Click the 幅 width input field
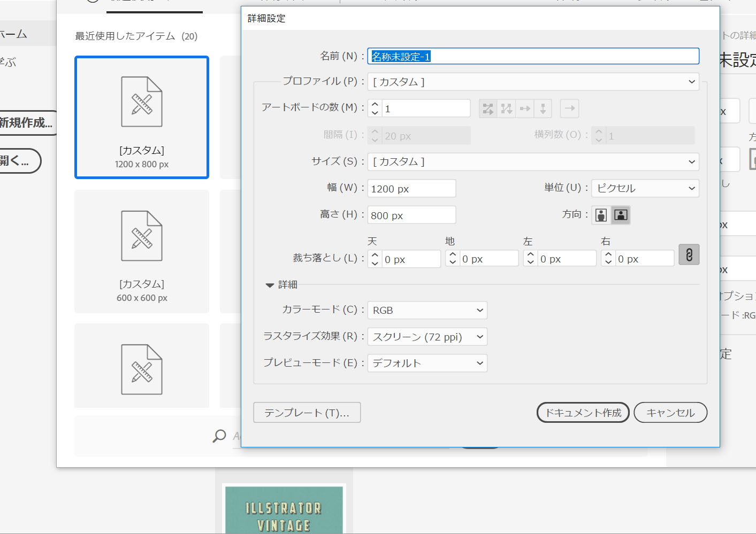Screen dimensions: 756x534 411,189
